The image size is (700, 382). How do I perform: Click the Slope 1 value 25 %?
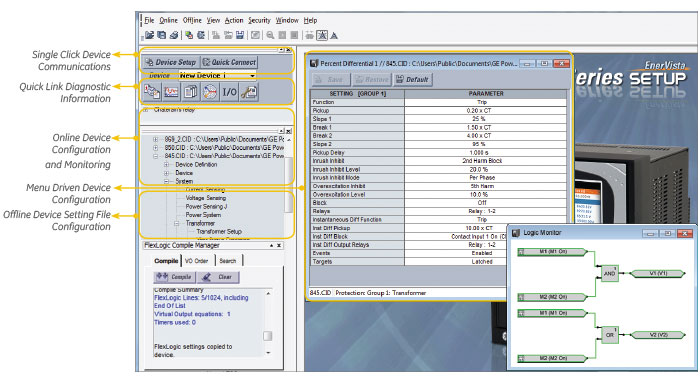(486, 119)
